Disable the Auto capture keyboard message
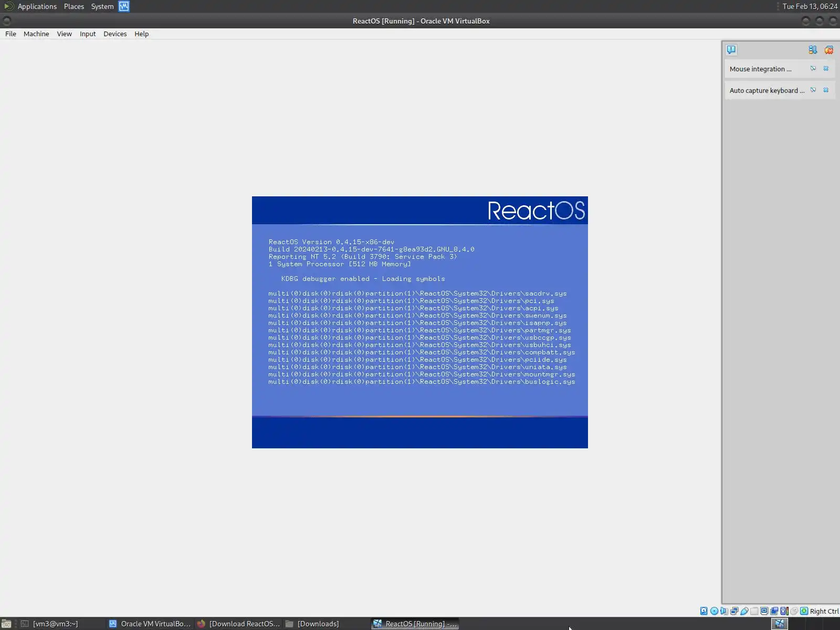Screen dimensions: 840x630 pos(813,90)
